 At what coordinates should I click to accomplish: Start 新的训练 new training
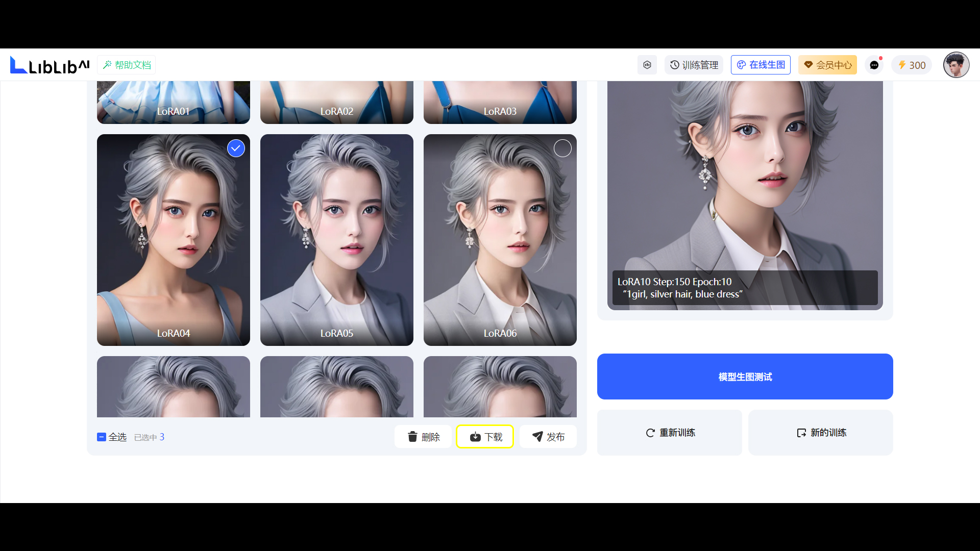tap(821, 433)
